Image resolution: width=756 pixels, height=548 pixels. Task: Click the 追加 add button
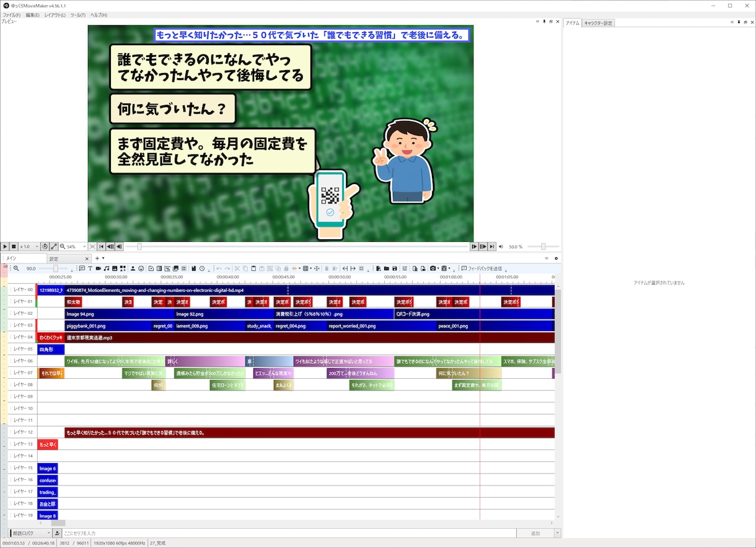click(x=535, y=533)
